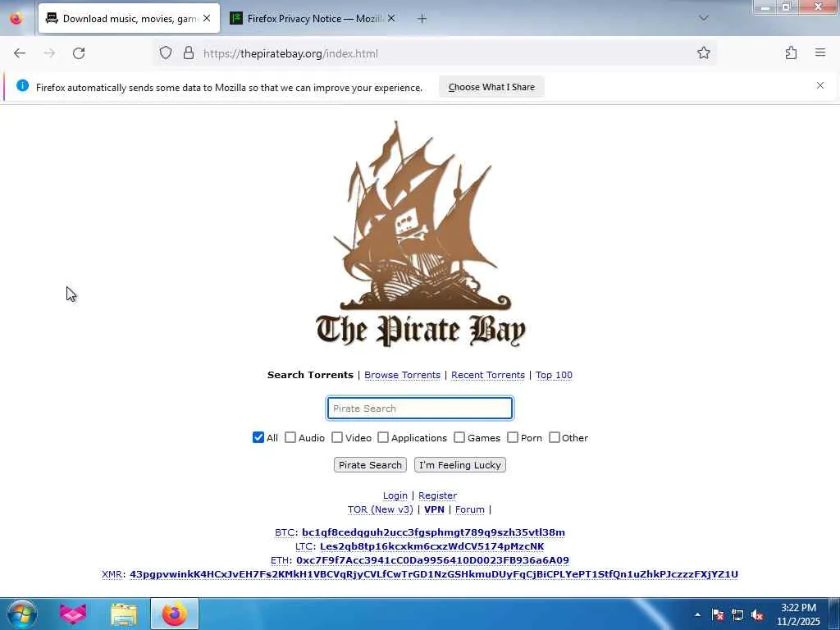Click the Search Torrents bold label

[310, 375]
